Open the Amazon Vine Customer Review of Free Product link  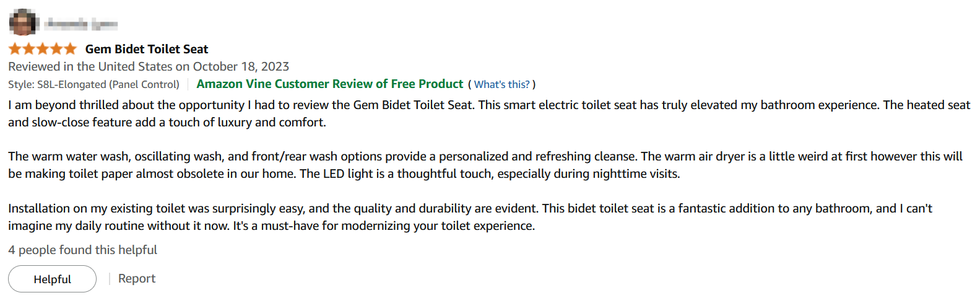coord(330,84)
